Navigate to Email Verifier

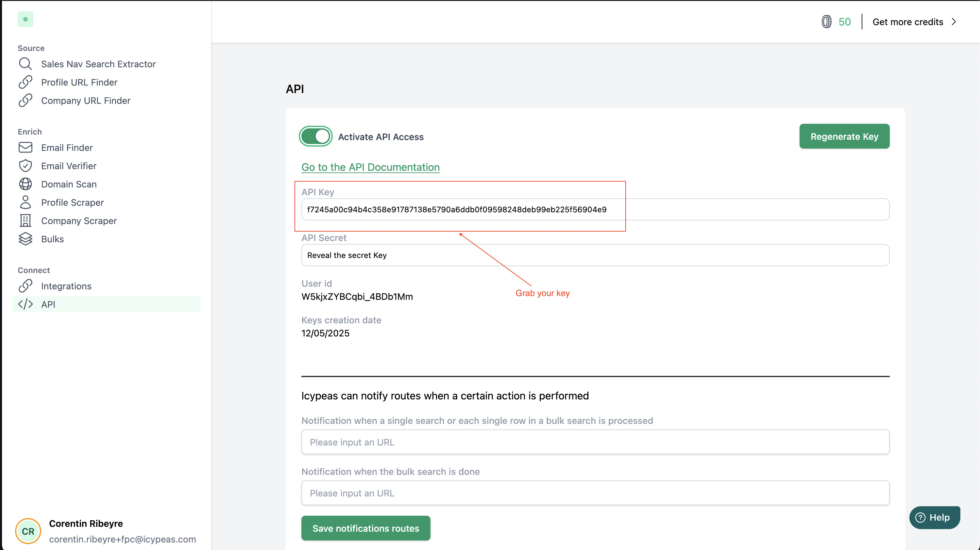tap(68, 166)
